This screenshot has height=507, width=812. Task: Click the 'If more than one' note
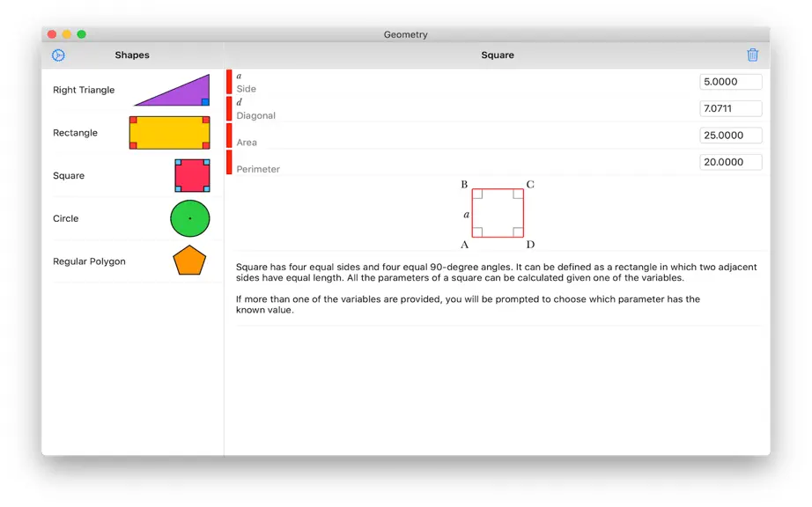[x=468, y=305]
